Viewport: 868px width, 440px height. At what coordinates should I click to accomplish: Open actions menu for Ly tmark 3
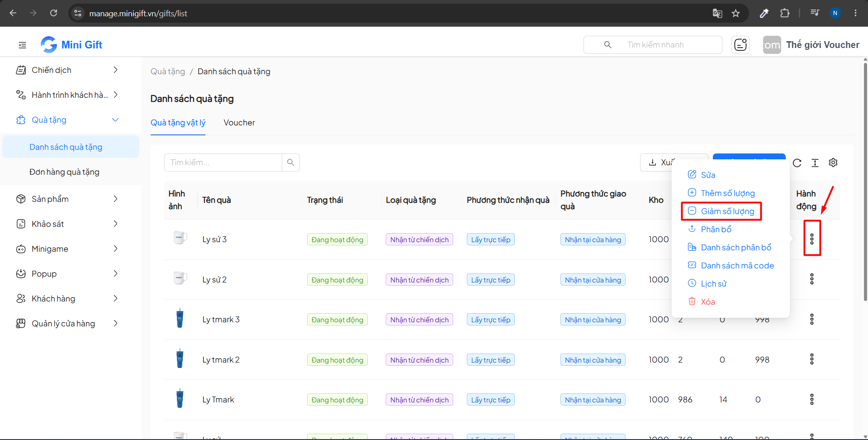812,319
